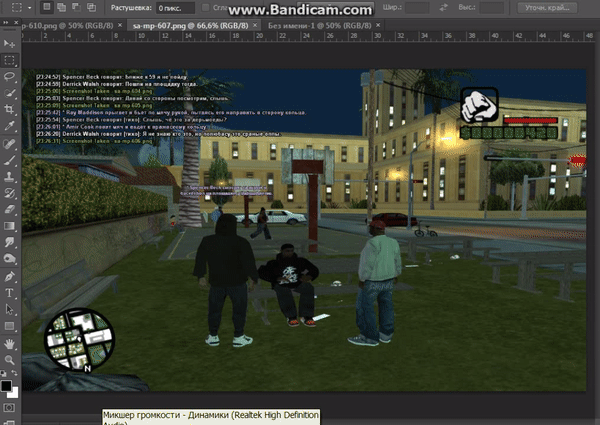Switch to the sa-mp-607.png document tab
The width and height of the screenshot is (600, 425).
click(190, 26)
